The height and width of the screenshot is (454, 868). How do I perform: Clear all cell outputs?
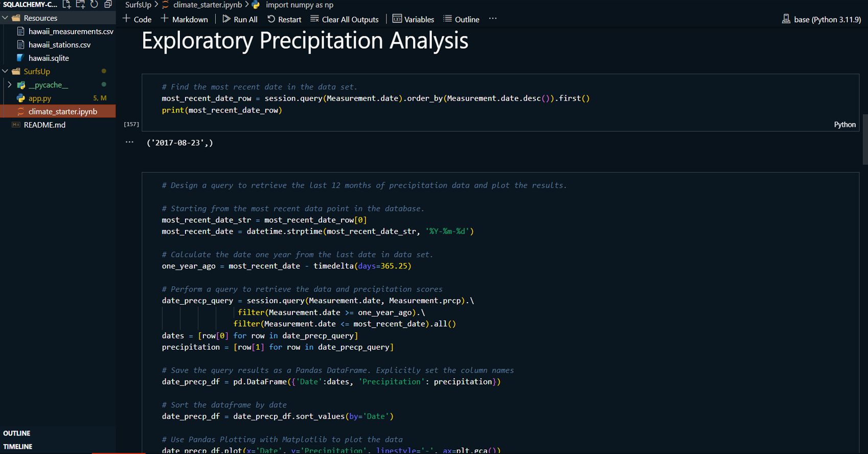[345, 19]
